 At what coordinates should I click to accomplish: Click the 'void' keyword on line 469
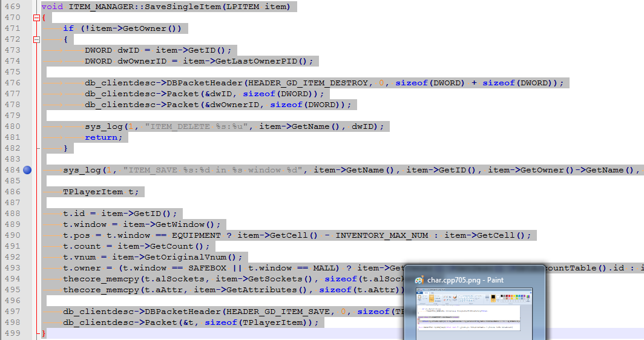52,7
